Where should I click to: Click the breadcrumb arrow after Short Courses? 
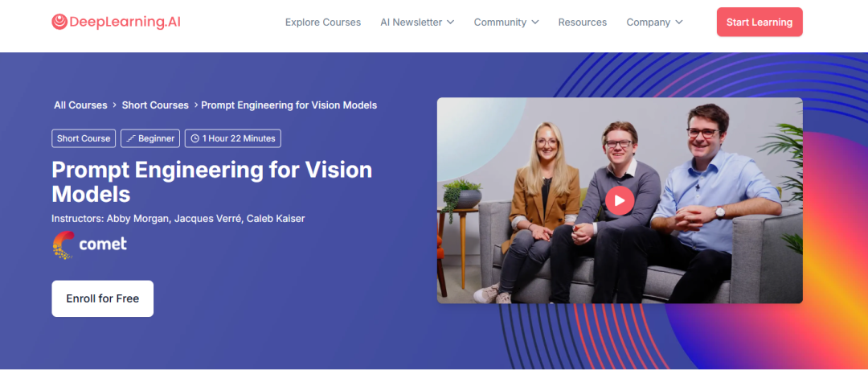point(195,105)
